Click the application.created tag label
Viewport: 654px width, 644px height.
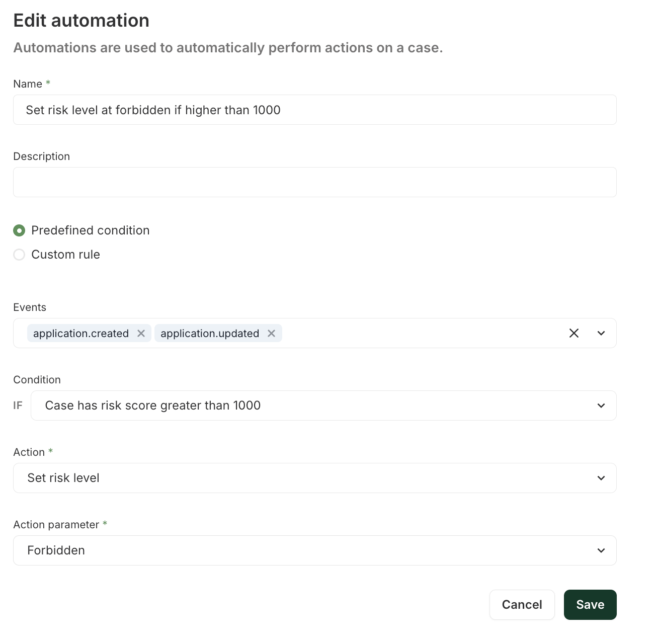81,334
